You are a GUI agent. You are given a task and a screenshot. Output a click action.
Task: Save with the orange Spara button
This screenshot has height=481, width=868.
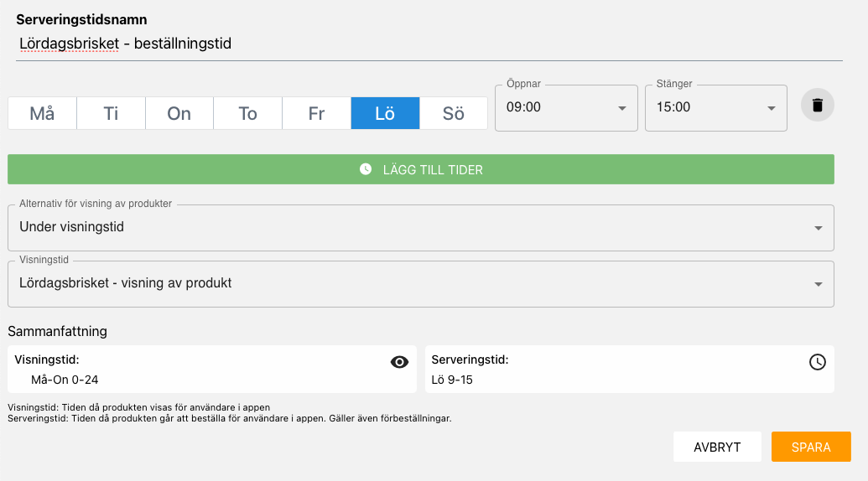(x=811, y=447)
